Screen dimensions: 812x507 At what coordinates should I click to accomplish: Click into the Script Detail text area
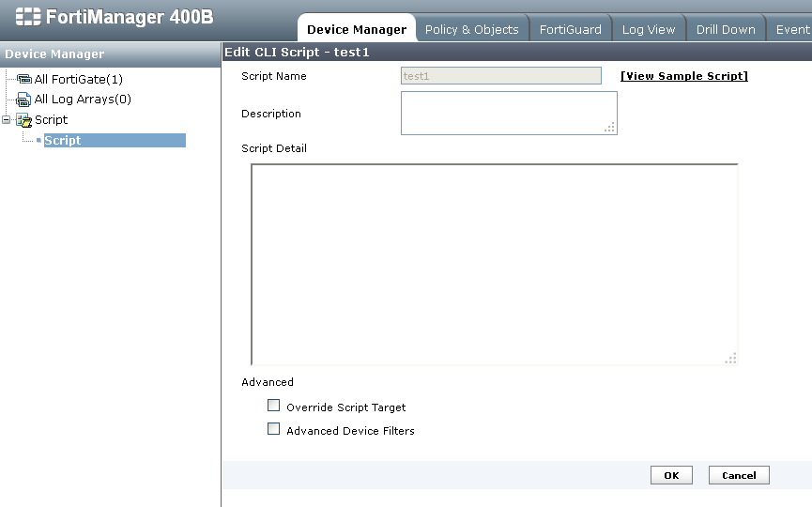[494, 264]
